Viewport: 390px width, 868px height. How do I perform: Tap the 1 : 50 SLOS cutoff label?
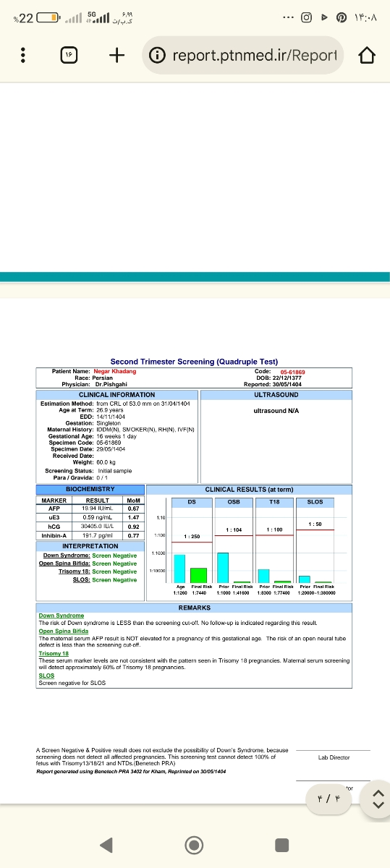click(315, 523)
